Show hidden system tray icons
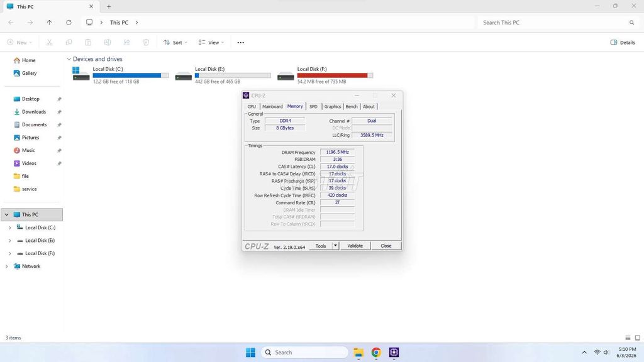The height and width of the screenshot is (362, 644). [x=584, y=352]
